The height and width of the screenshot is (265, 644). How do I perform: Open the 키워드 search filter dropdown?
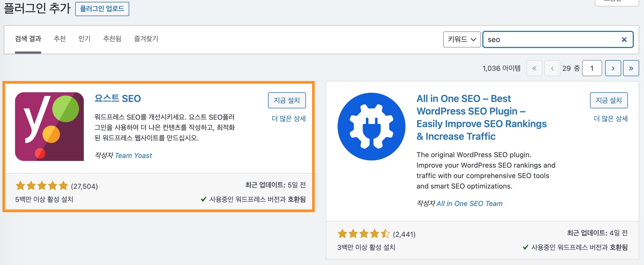coord(462,39)
